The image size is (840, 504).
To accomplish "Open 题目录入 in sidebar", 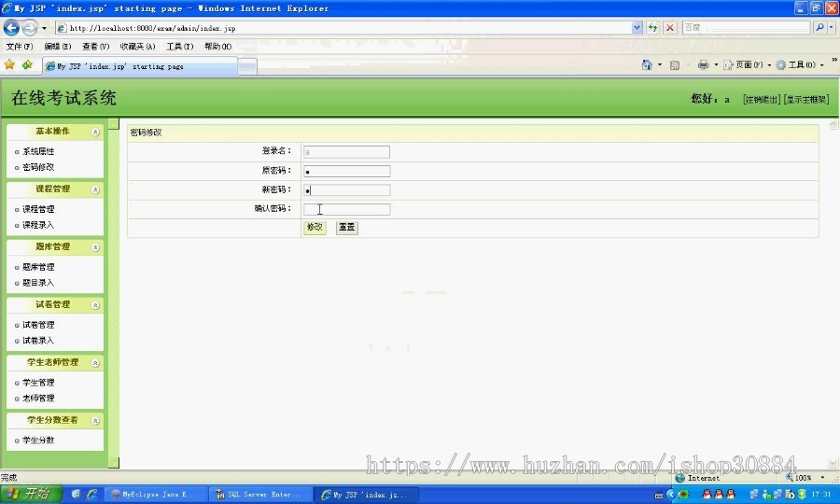I will [38, 283].
